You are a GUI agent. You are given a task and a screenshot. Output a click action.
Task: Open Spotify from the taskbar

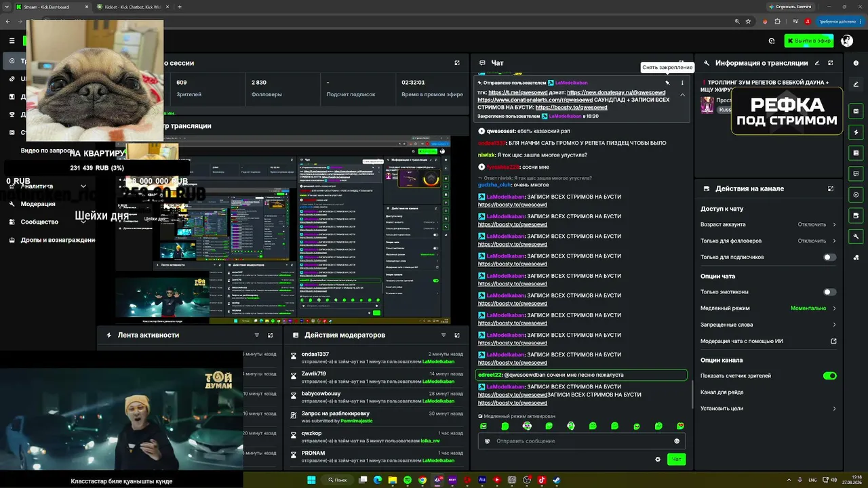(408, 480)
